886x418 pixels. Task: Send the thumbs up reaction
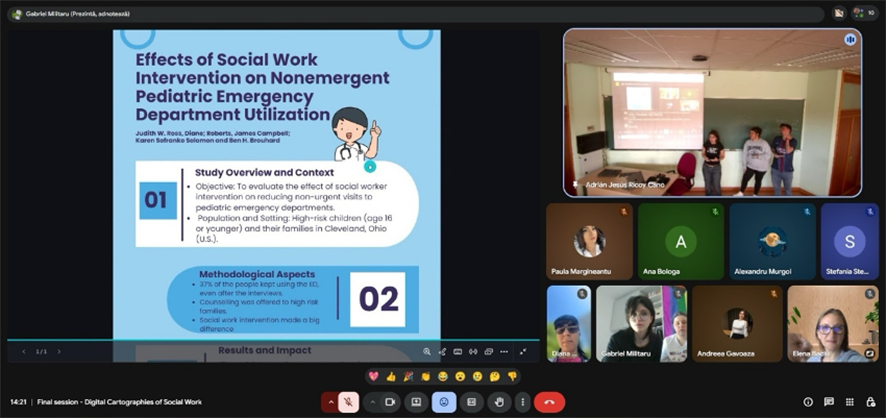(x=390, y=376)
